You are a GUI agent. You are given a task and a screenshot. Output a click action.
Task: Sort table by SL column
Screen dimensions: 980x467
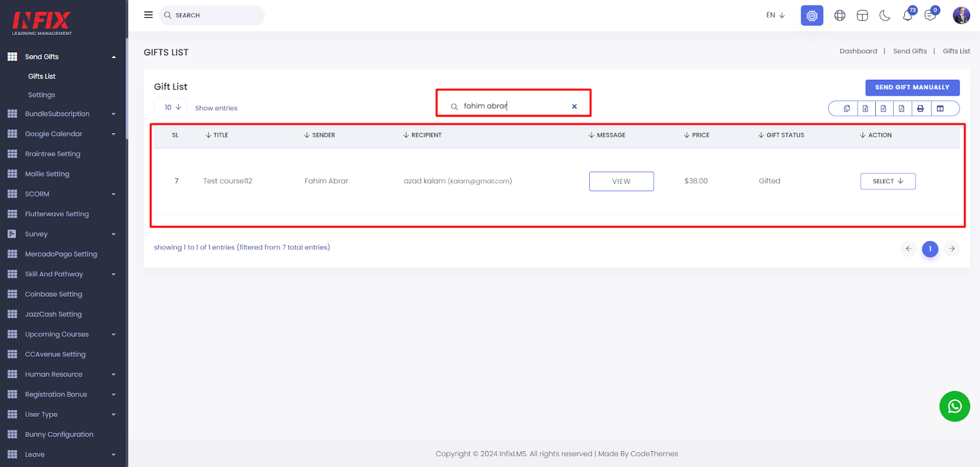175,135
